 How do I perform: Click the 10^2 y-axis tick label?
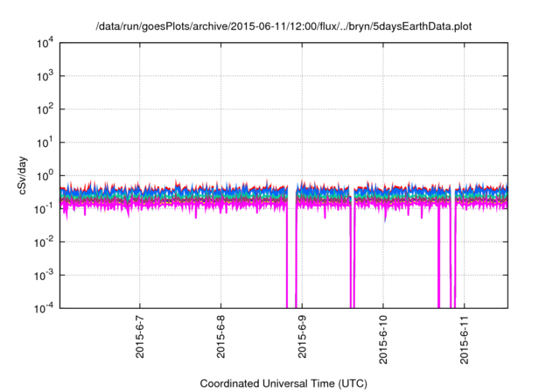pyautogui.click(x=45, y=109)
